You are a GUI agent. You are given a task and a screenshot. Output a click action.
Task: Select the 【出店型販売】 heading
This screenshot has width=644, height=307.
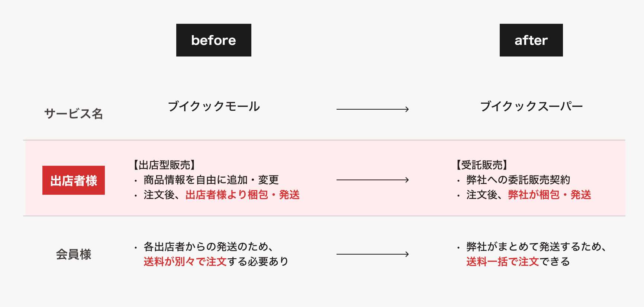164,165
